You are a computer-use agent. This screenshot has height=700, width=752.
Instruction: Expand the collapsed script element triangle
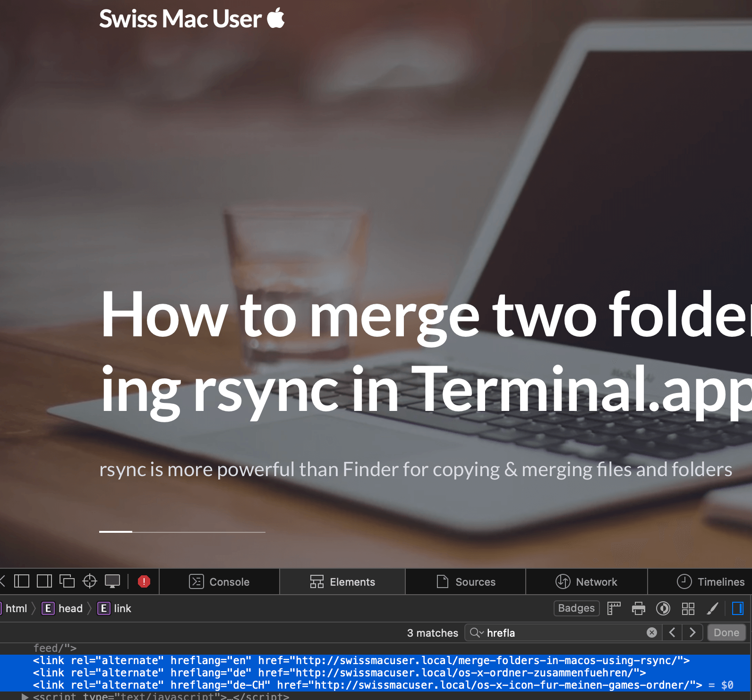coord(25,696)
